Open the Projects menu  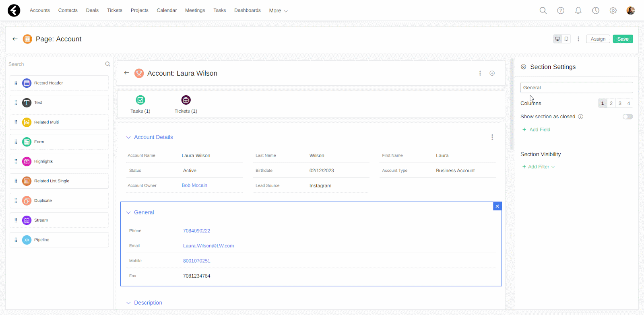tap(140, 10)
